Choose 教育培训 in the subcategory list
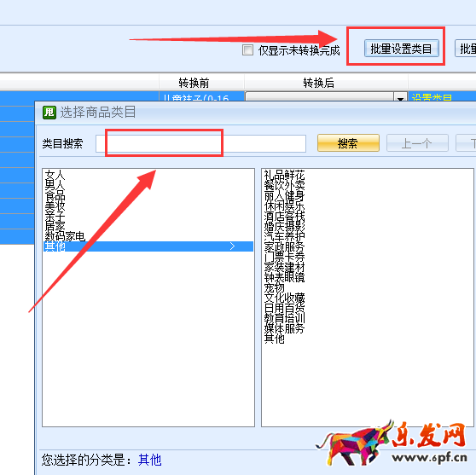 pyautogui.click(x=284, y=318)
